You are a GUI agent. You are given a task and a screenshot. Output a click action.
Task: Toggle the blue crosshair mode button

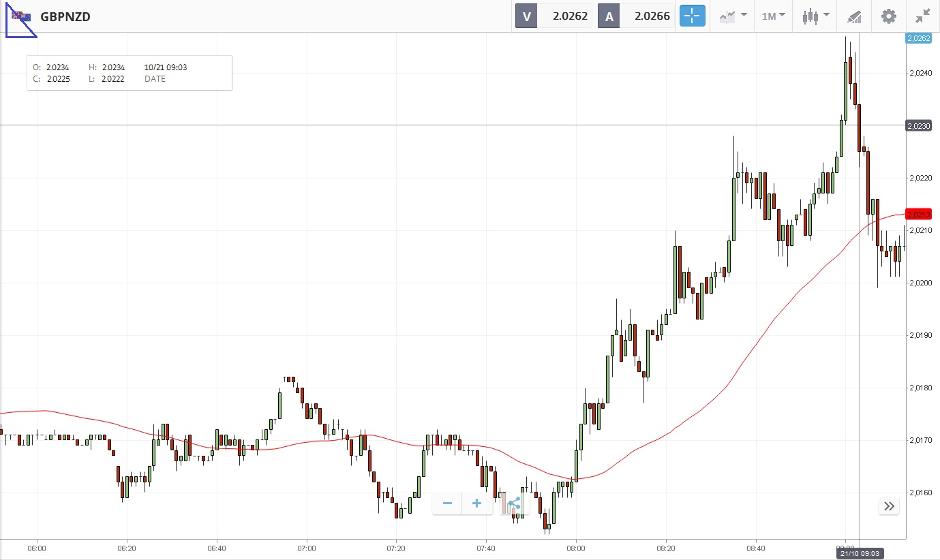pos(692,16)
